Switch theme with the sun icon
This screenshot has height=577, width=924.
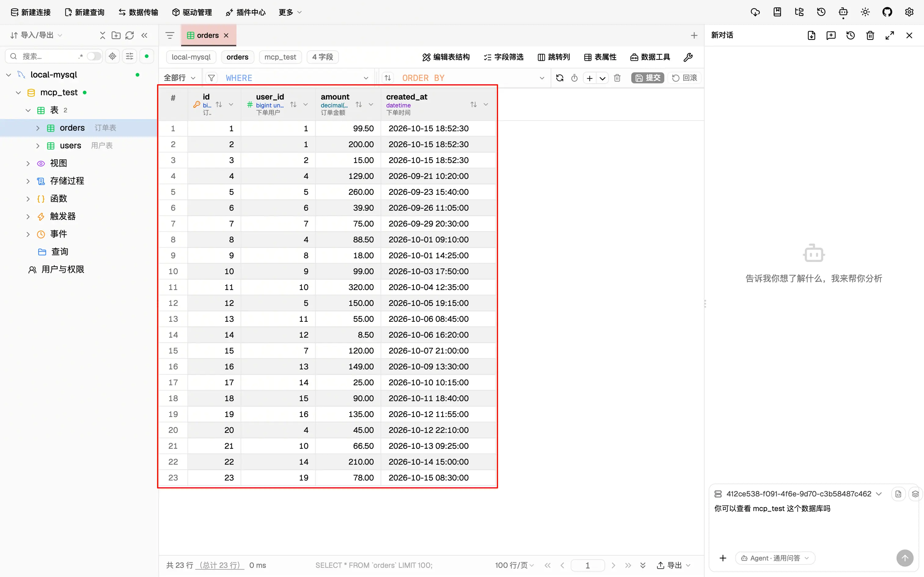[865, 12]
